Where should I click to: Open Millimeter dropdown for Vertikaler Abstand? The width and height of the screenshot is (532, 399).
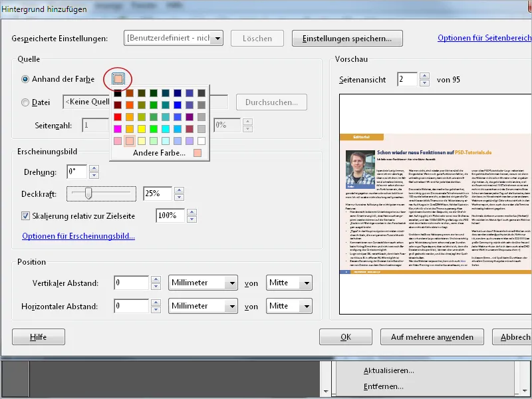click(203, 283)
